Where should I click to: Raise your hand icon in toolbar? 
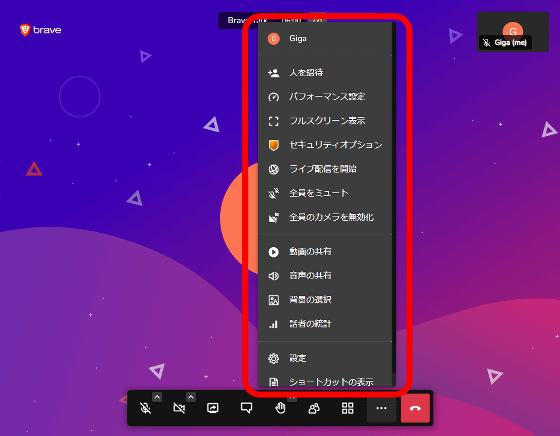pos(280,408)
